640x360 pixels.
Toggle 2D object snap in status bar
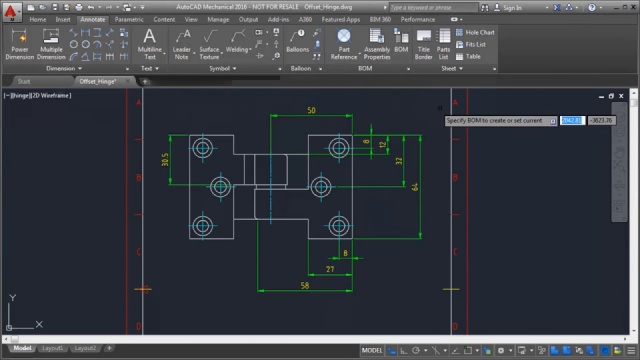coord(468,351)
